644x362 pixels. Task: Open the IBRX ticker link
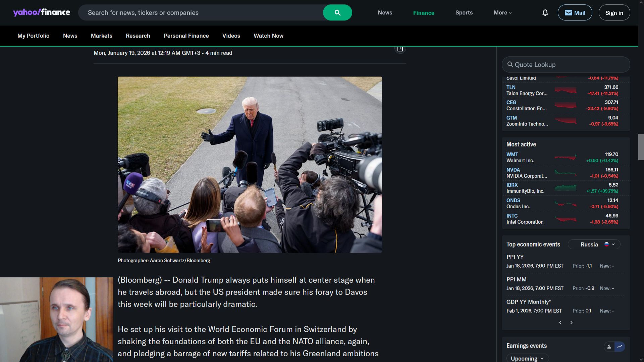[x=512, y=185]
